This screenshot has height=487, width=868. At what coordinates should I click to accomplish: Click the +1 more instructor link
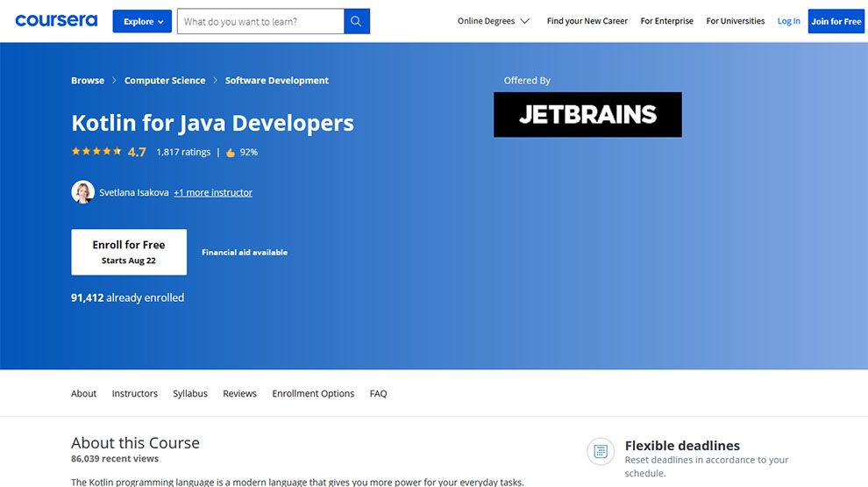pyautogui.click(x=213, y=192)
